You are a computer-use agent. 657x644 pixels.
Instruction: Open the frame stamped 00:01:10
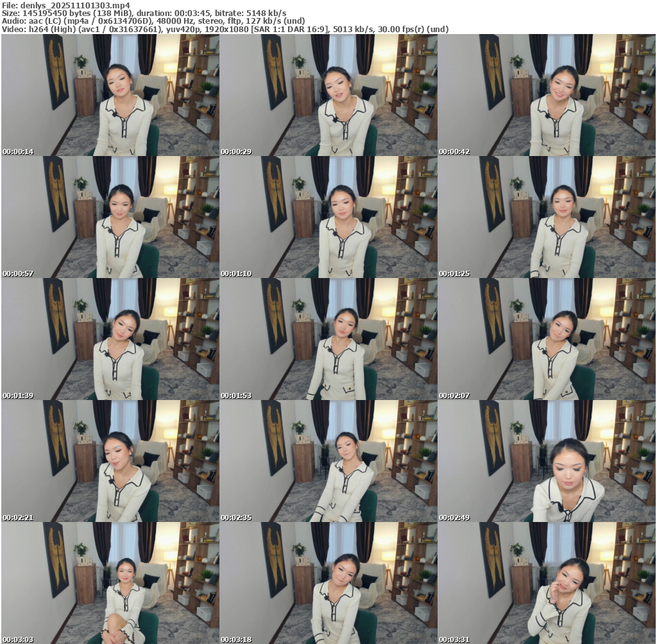pos(328,217)
